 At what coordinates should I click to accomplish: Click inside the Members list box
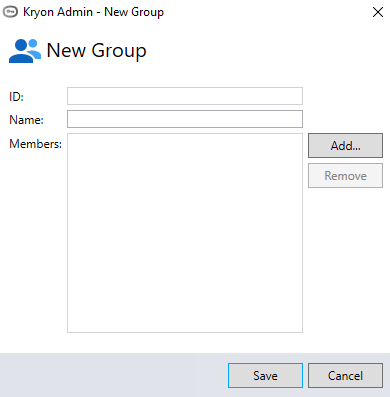185,233
